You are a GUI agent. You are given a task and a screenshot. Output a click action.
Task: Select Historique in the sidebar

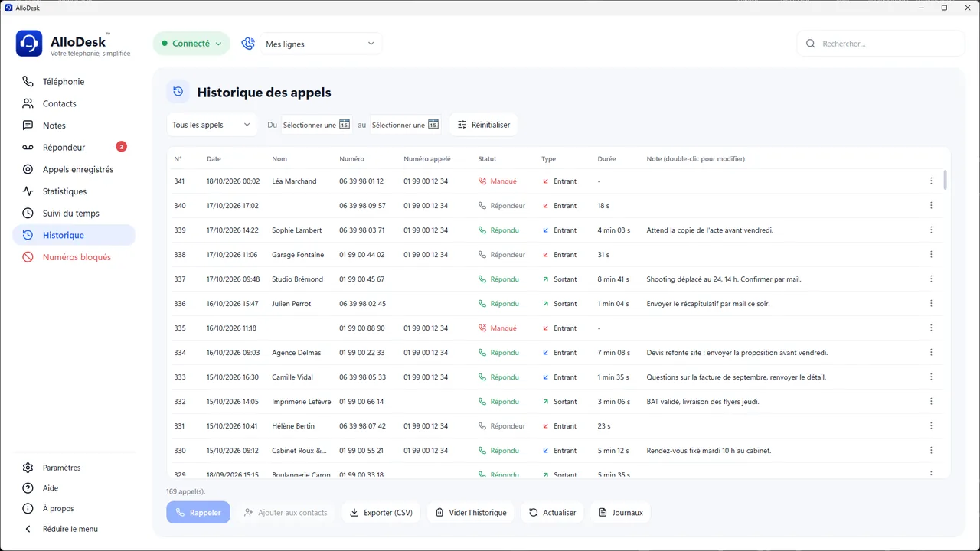[x=73, y=235]
